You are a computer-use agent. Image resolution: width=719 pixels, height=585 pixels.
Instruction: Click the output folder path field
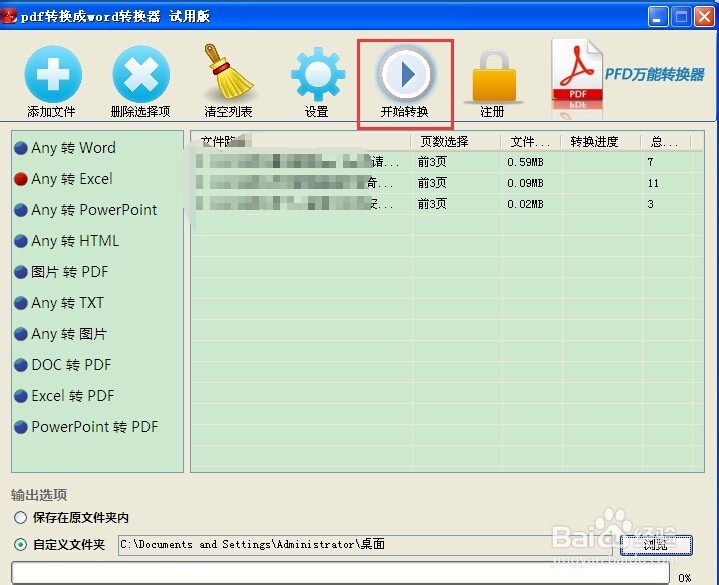point(365,545)
